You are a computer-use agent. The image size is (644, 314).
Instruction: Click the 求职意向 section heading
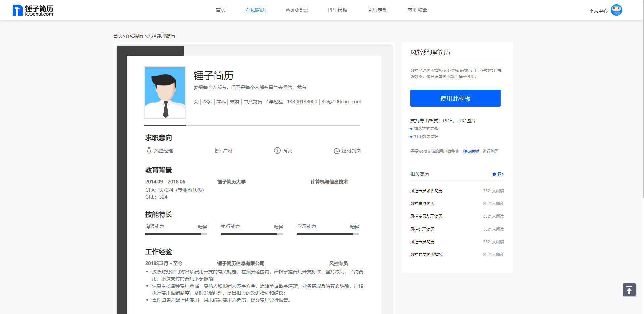click(158, 138)
